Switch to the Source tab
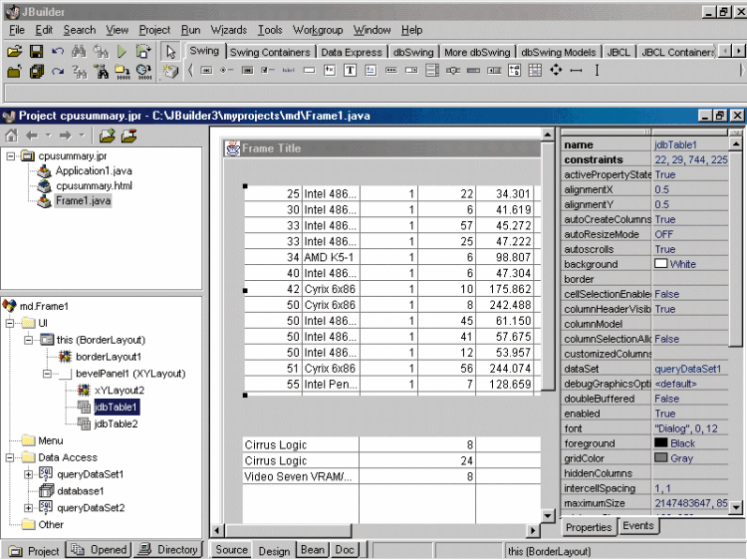 [231, 550]
